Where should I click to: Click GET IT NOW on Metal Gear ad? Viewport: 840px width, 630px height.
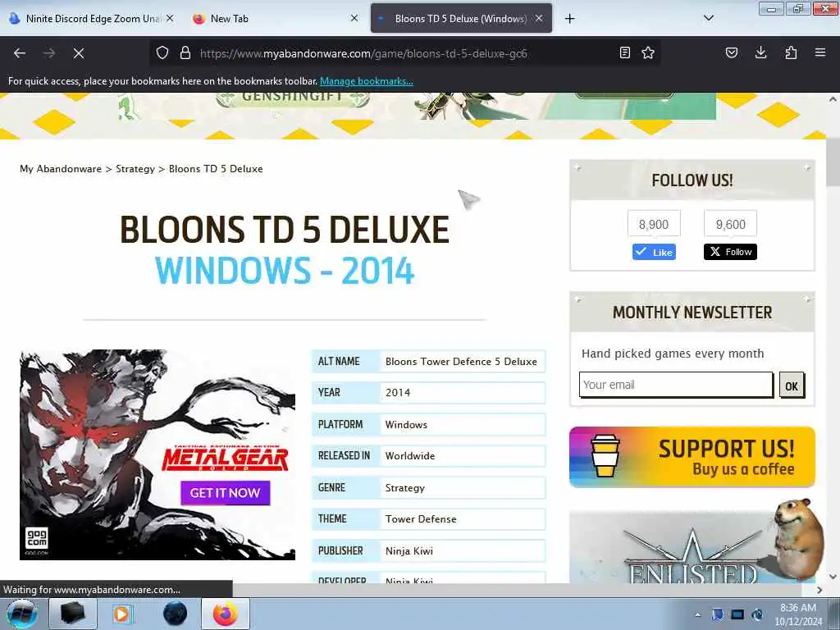coord(225,493)
